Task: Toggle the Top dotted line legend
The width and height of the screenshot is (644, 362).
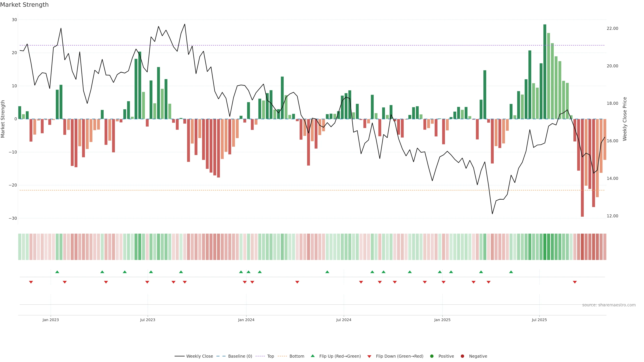Action: tap(270, 356)
